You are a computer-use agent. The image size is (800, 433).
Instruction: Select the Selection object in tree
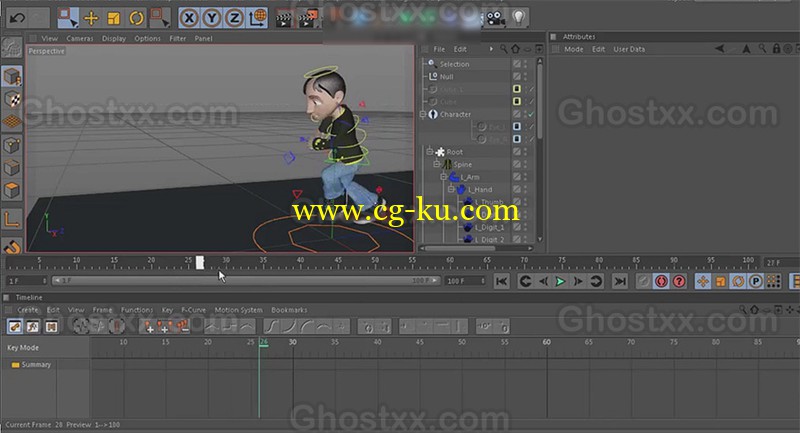(x=454, y=64)
